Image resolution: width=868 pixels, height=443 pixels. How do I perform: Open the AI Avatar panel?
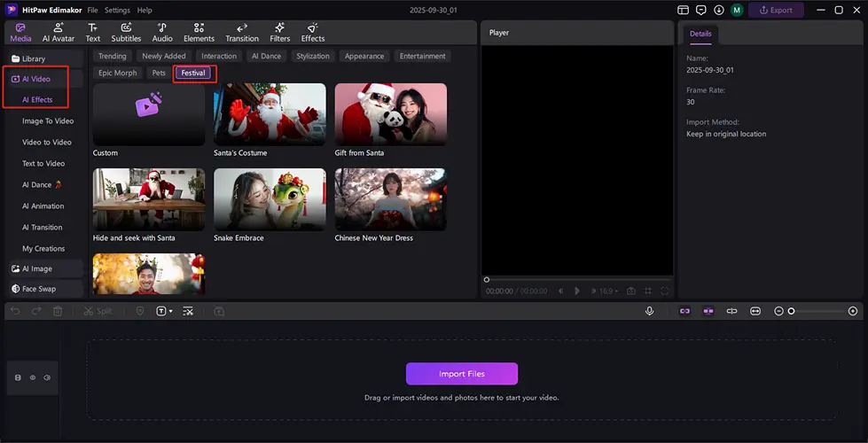[x=59, y=32]
